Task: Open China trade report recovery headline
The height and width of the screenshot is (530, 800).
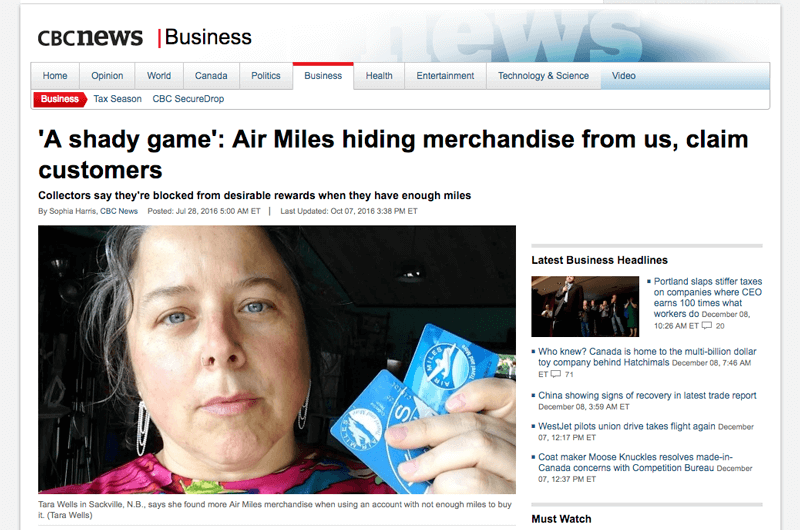Action: (647, 395)
